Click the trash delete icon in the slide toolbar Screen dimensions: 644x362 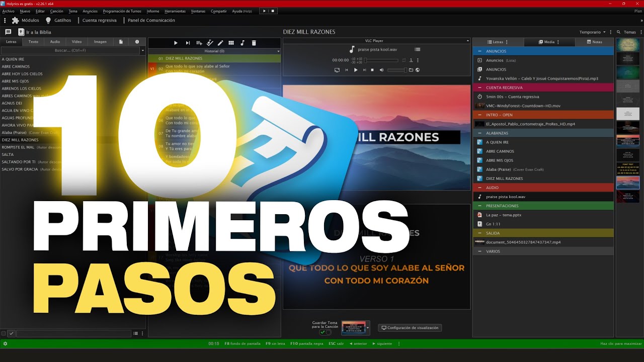254,43
